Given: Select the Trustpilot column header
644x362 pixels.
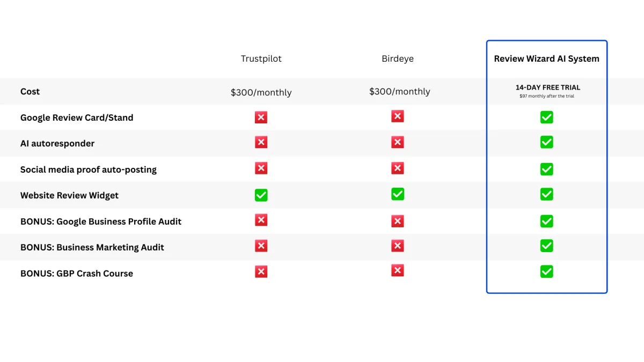Looking at the screenshot, I should point(261,59).
